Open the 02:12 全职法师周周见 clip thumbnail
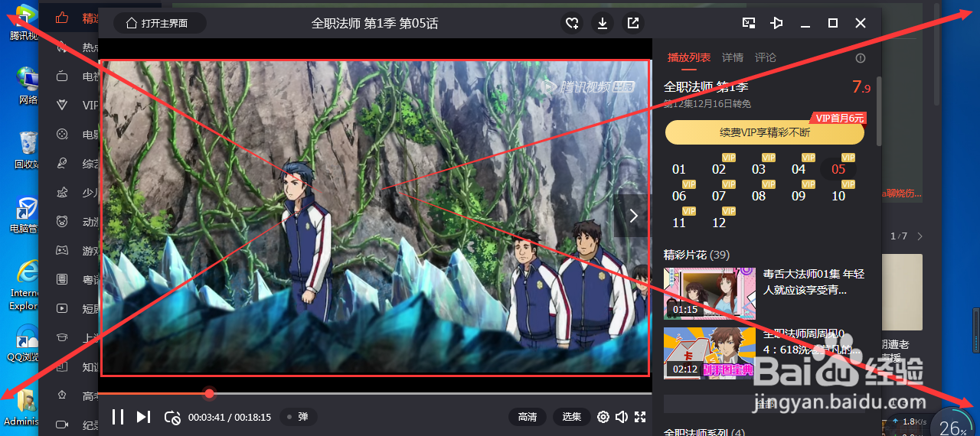This screenshot has height=436, width=980. tap(709, 353)
